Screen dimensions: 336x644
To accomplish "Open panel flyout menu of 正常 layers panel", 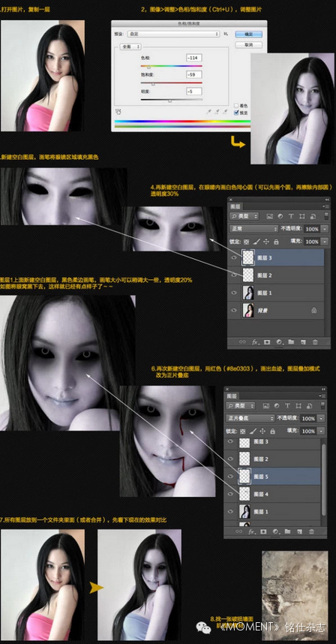I will click(326, 206).
